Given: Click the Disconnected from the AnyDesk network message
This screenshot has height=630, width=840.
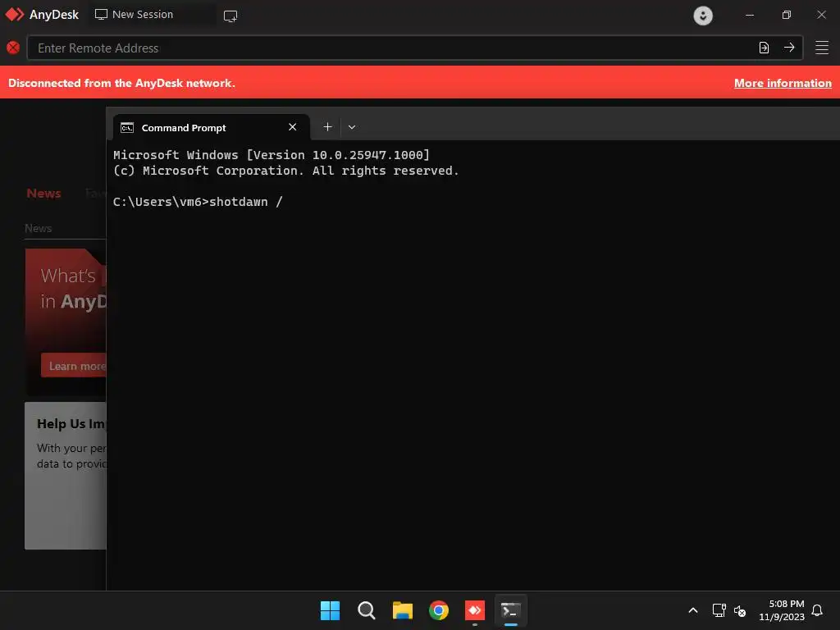Looking at the screenshot, I should click(x=121, y=83).
